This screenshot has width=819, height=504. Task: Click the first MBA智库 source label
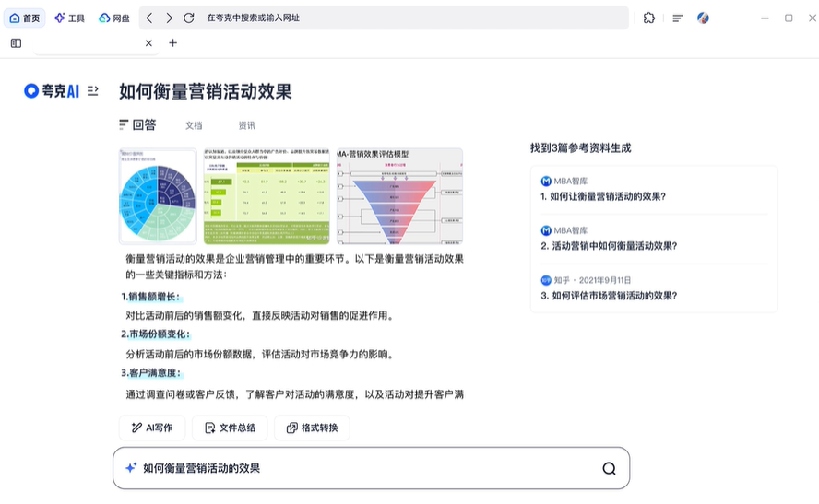click(x=564, y=181)
